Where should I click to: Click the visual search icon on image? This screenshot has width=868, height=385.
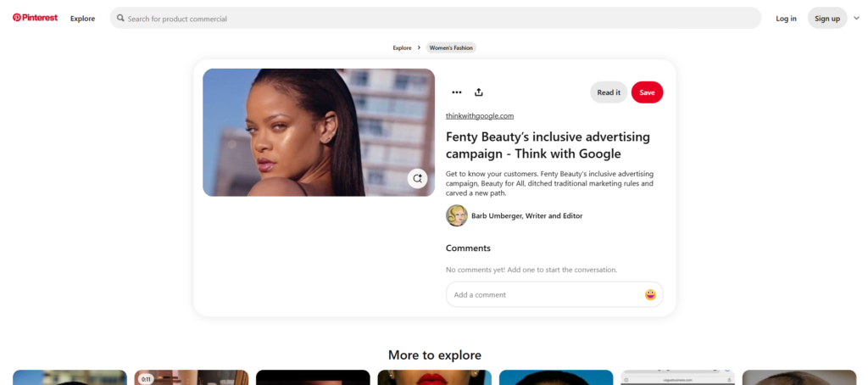[x=417, y=178]
